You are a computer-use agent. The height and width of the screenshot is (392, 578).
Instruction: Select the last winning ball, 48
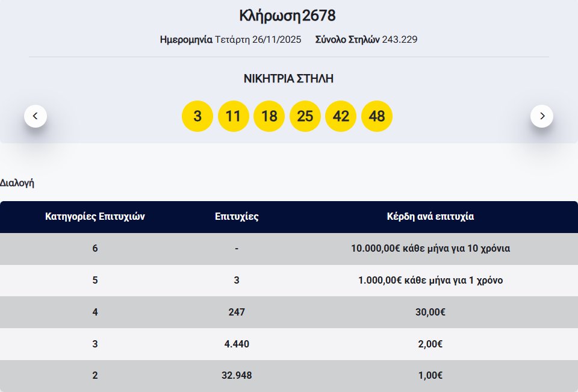(377, 116)
